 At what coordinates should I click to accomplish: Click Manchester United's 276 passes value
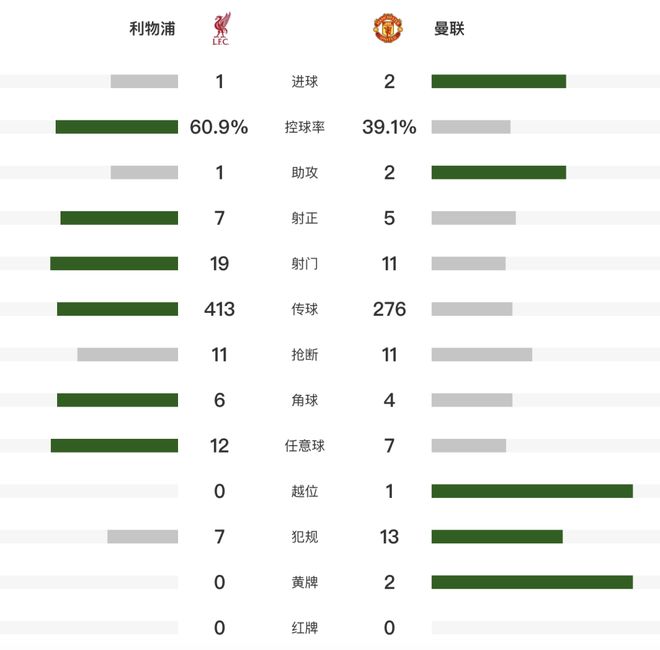[x=389, y=309]
